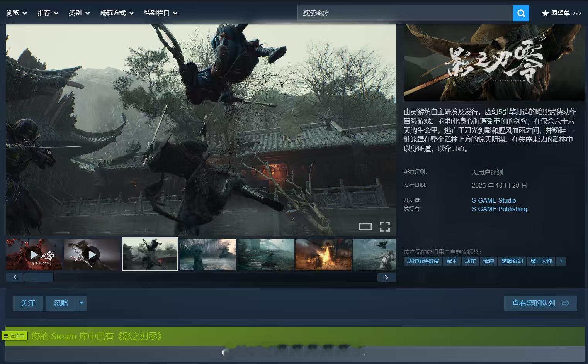This screenshot has height=364, width=588.
Task: Click the text 您的 Steam 库中已有《影之刃零》
Action: tap(97, 336)
